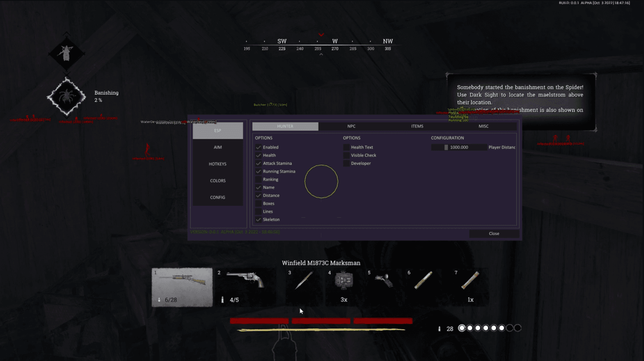Screen dimensions: 644x361
Task: Click the NW compass heading
Action: coord(388,41)
